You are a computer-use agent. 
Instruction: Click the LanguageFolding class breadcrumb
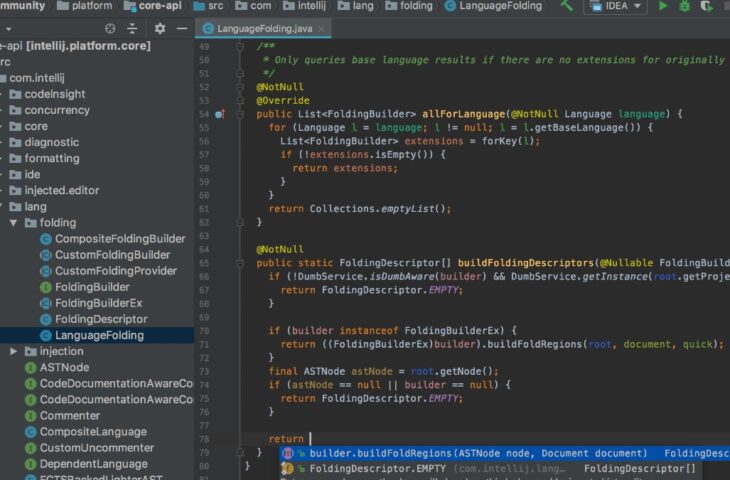point(493,6)
